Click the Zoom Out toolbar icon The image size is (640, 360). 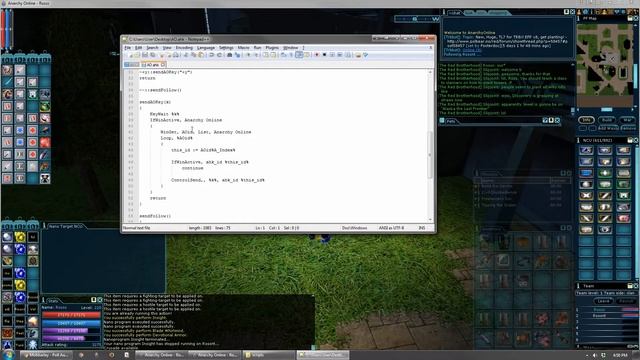(x=256, y=55)
